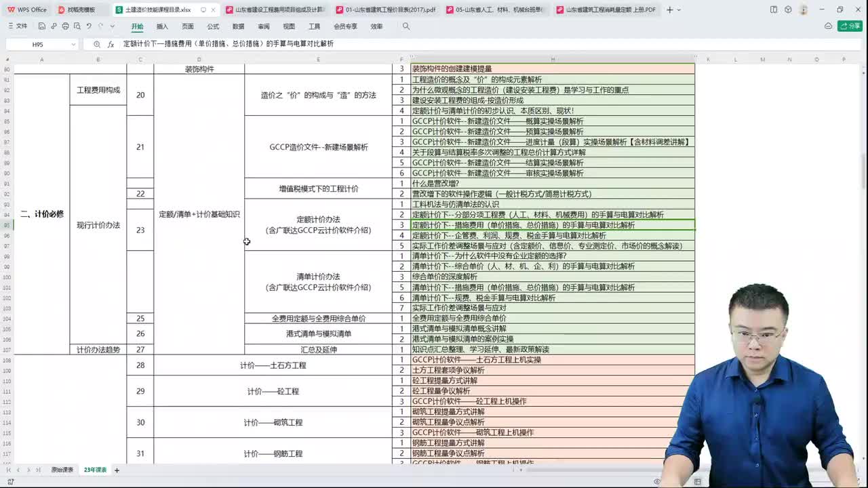The height and width of the screenshot is (488, 868).
Task: Select cell 港式清单与模拟清单概念讲解
Action: click(553, 329)
